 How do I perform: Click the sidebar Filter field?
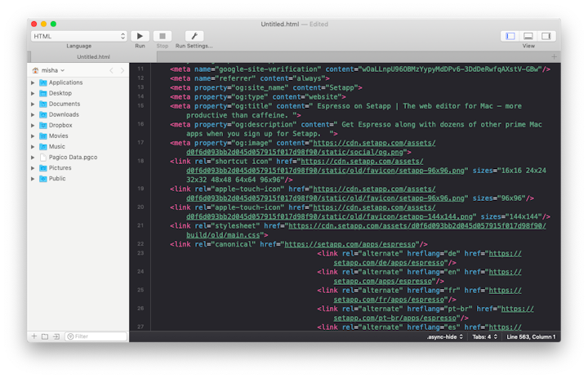(97, 336)
